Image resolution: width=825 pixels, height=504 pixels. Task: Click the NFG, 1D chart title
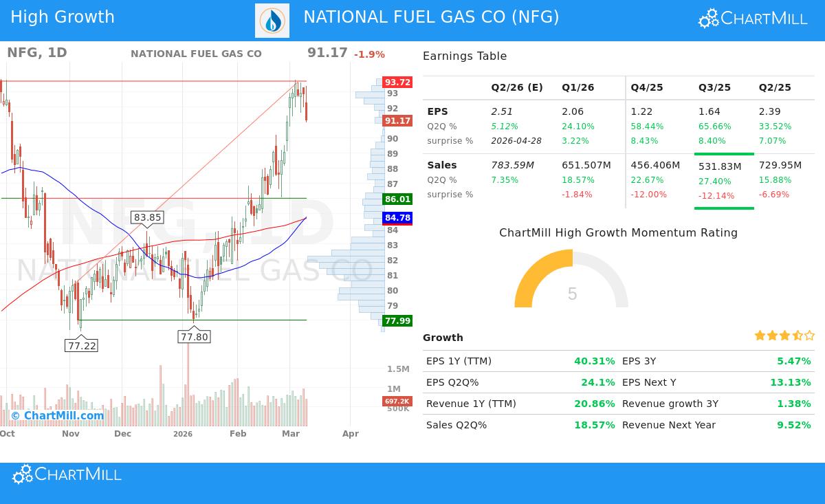[36, 52]
